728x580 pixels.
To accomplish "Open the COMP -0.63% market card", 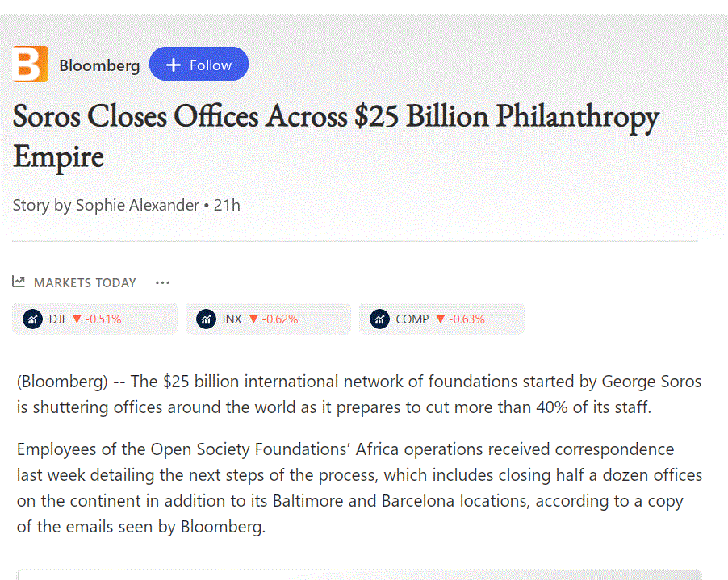I will (441, 319).
